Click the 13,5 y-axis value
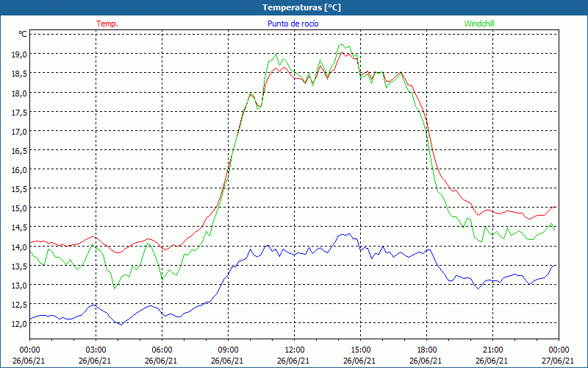This screenshot has height=368, width=588. click(x=21, y=266)
